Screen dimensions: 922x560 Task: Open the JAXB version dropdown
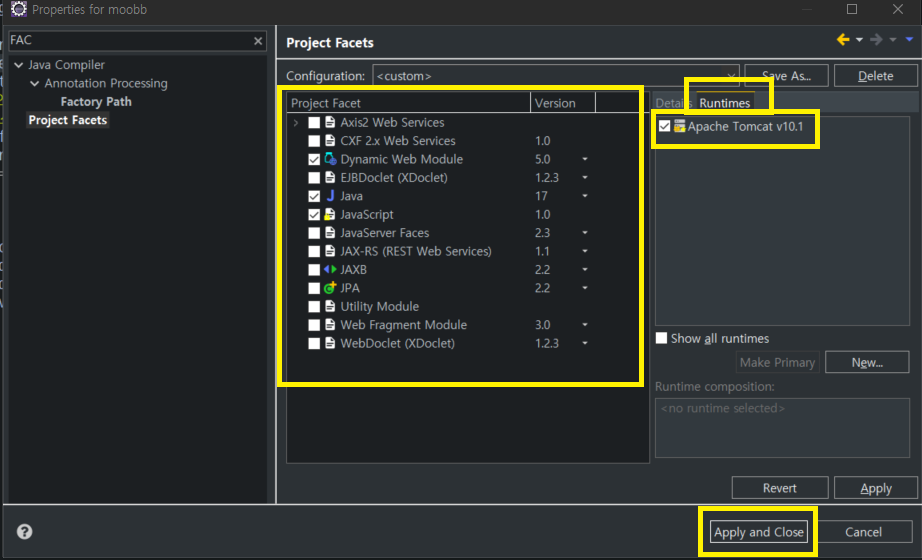584,269
